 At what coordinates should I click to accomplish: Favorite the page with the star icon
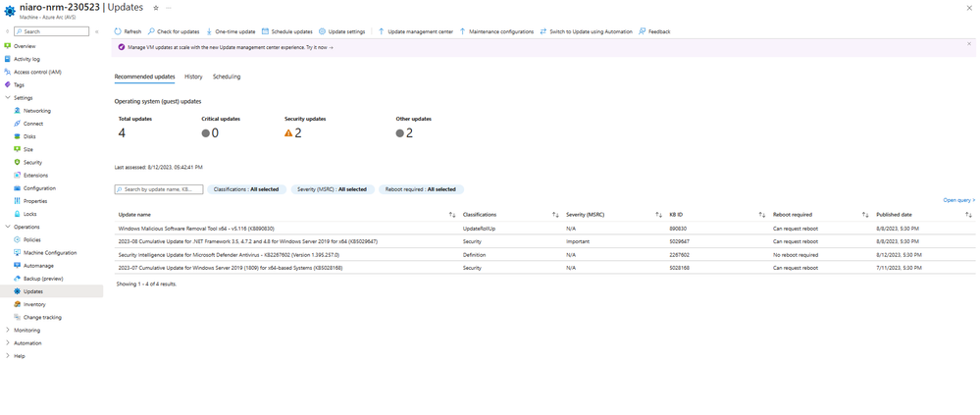click(x=156, y=8)
